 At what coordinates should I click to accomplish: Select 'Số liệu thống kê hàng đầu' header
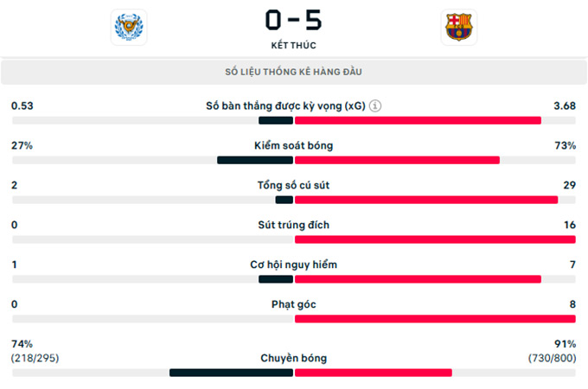point(294,72)
